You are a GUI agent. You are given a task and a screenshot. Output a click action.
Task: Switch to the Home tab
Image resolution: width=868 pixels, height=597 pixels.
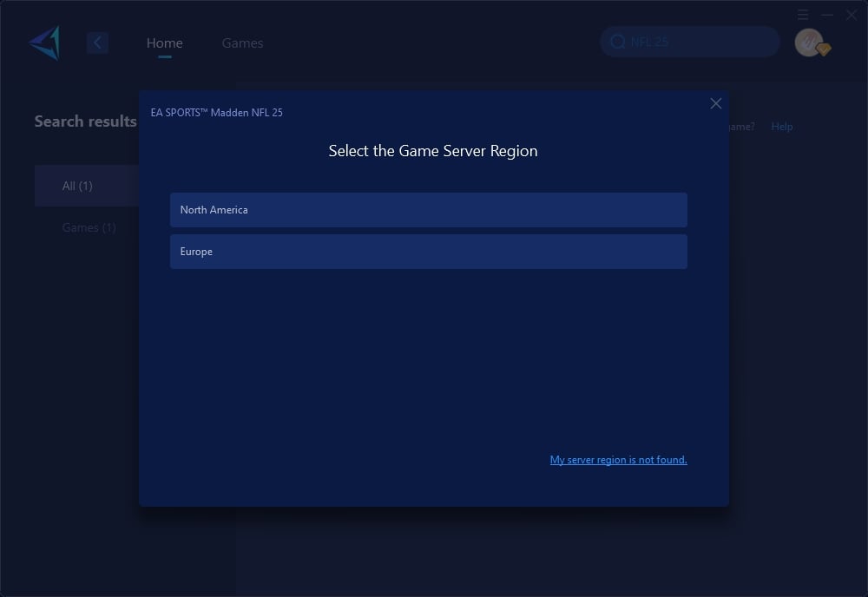[x=164, y=43]
